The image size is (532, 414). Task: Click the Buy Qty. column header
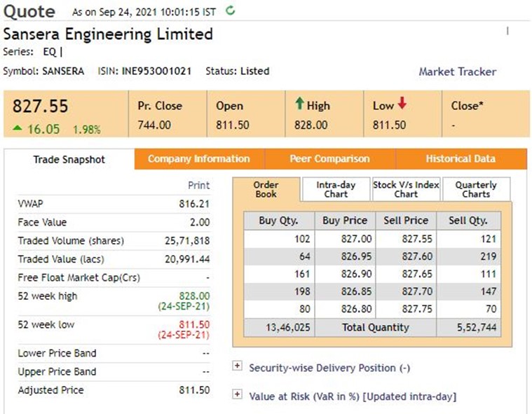click(x=277, y=221)
